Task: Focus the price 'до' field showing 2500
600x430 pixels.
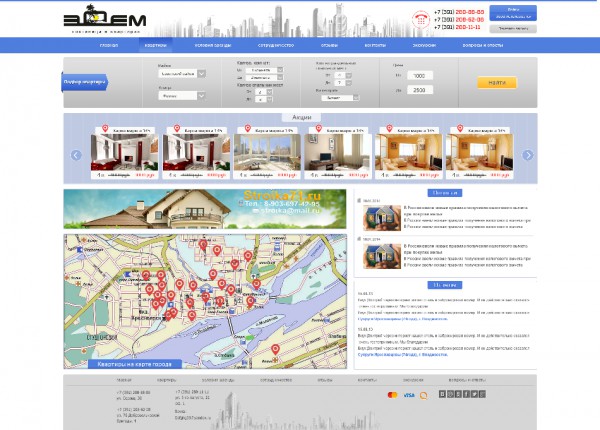Action: (420, 90)
